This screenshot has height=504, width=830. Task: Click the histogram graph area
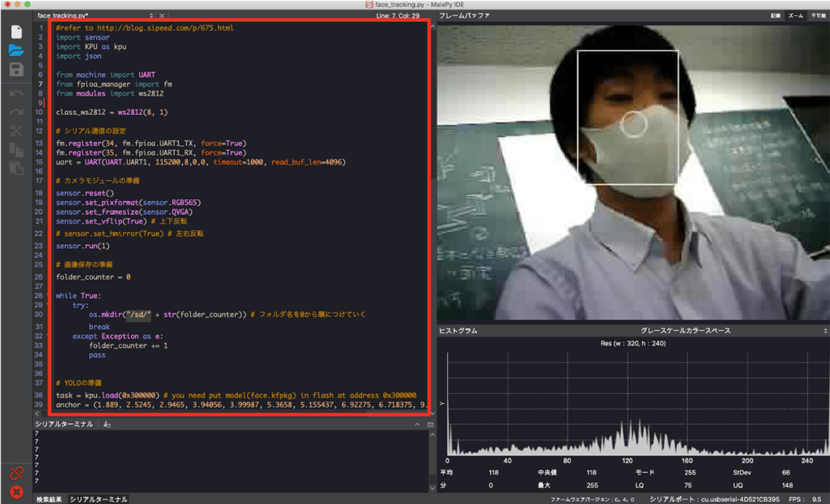click(x=636, y=402)
